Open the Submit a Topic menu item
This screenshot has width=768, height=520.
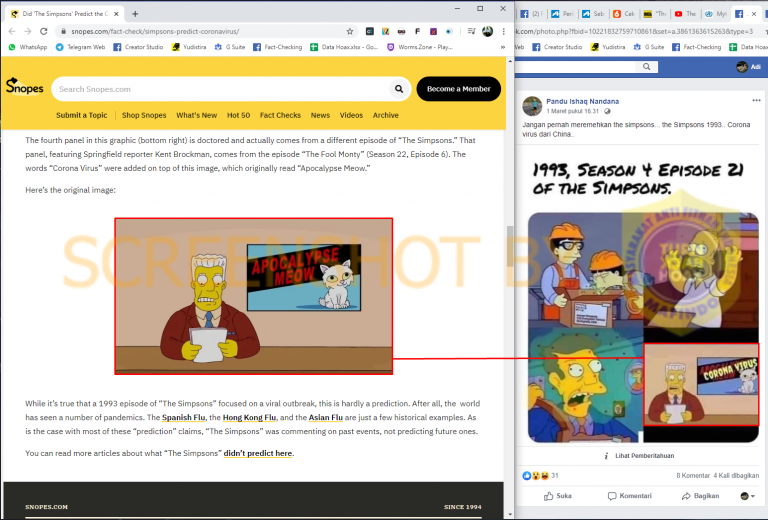[81, 115]
